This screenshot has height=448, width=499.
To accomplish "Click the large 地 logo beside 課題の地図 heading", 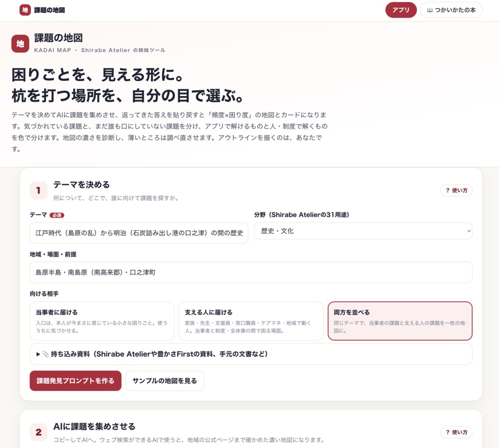I will (20, 43).
